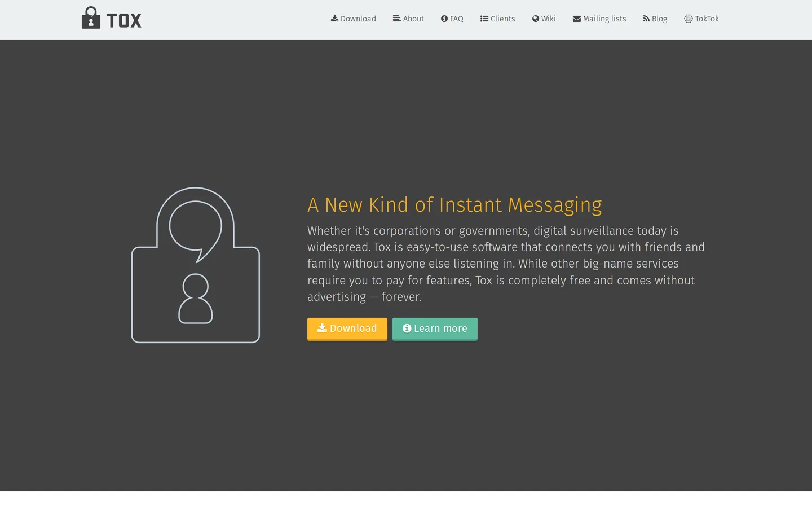The image size is (812, 508).
Task: Open the Blog nav link
Action: click(655, 19)
